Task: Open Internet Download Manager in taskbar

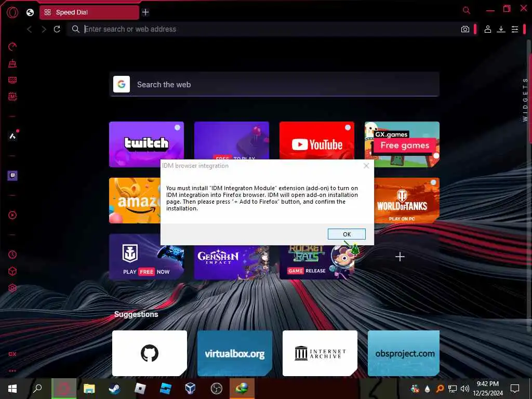Action: coord(242,389)
